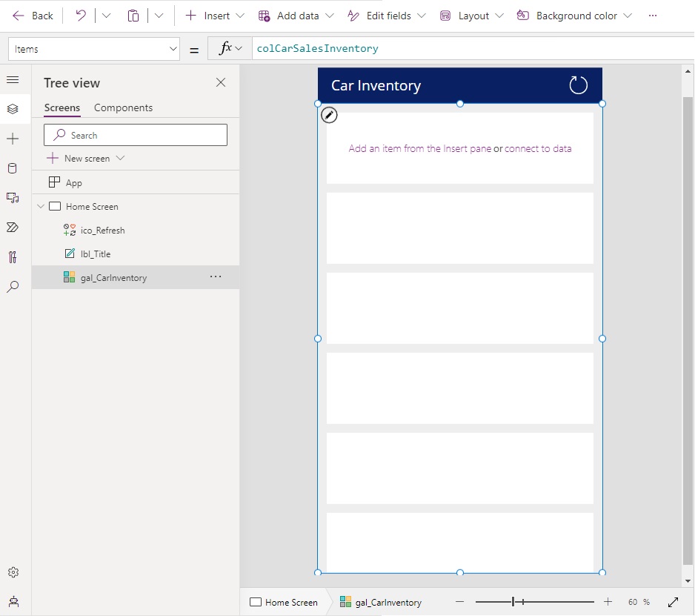
Task: Open the Search magnifier icon in sidebar
Action: coord(13,286)
